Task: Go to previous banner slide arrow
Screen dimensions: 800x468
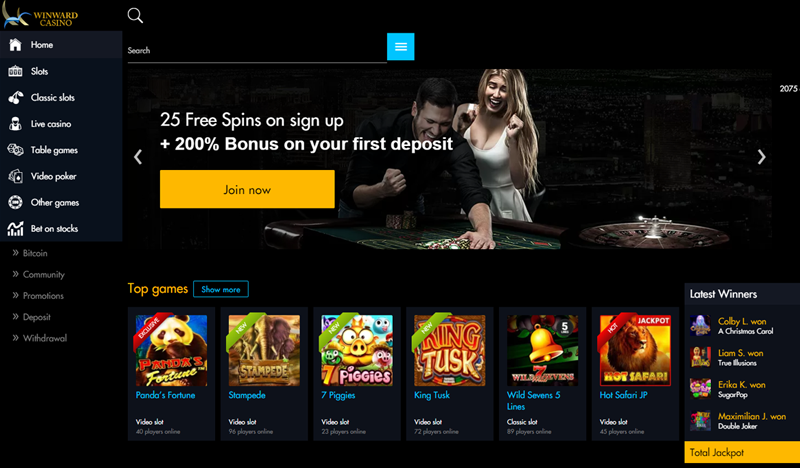Action: tap(138, 157)
